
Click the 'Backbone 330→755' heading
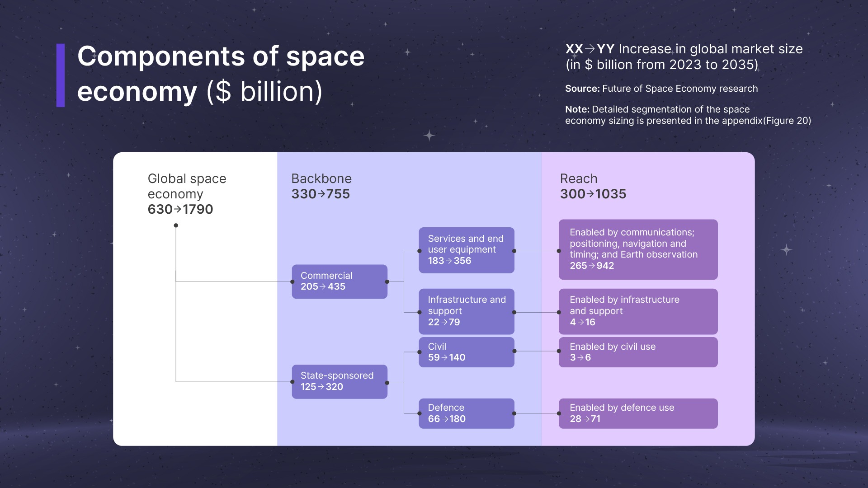pos(321,186)
